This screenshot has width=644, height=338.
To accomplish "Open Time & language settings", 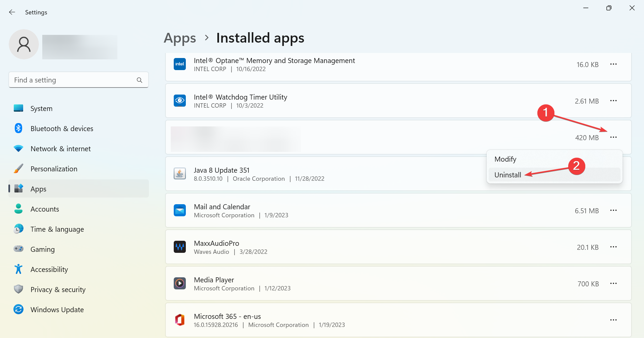I will point(78,229).
